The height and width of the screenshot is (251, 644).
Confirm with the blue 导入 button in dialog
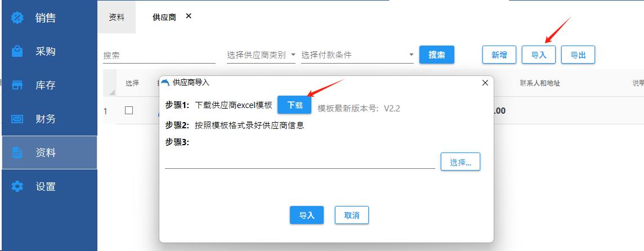pyautogui.click(x=307, y=215)
